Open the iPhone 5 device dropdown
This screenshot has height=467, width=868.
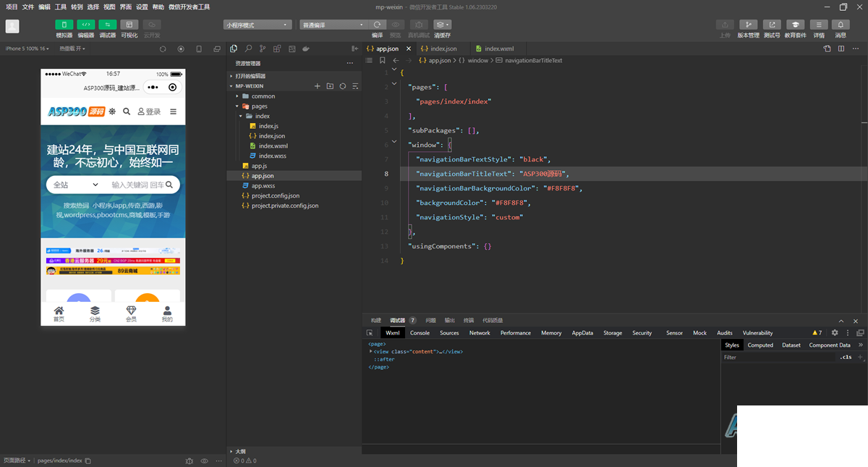pos(27,49)
